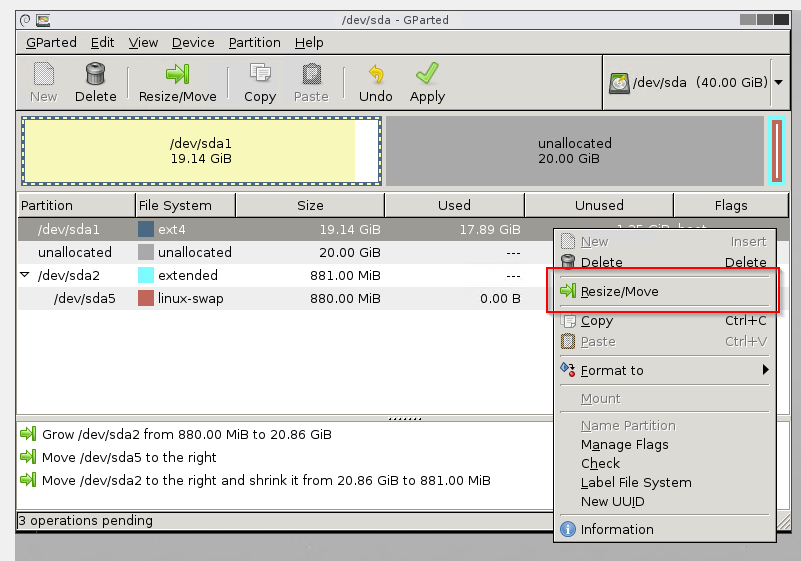The image size is (801, 561).
Task: Sort by the Partition column header
Action: point(77,205)
